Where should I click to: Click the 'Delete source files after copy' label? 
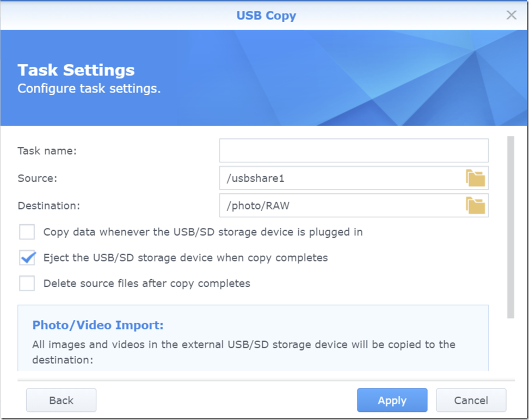(x=147, y=283)
